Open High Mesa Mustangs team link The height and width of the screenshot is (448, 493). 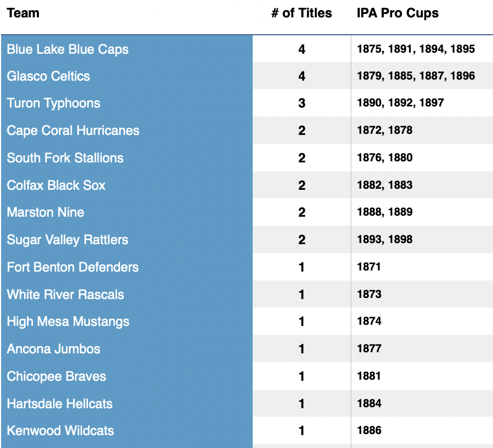68,321
